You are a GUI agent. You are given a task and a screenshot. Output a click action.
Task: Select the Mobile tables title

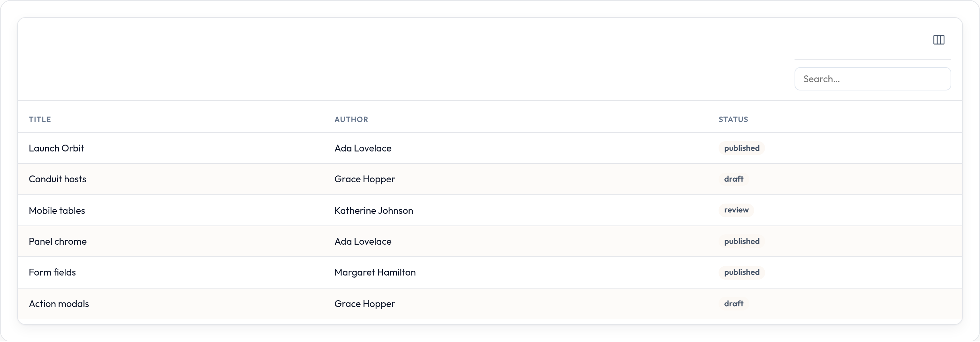[57, 210]
